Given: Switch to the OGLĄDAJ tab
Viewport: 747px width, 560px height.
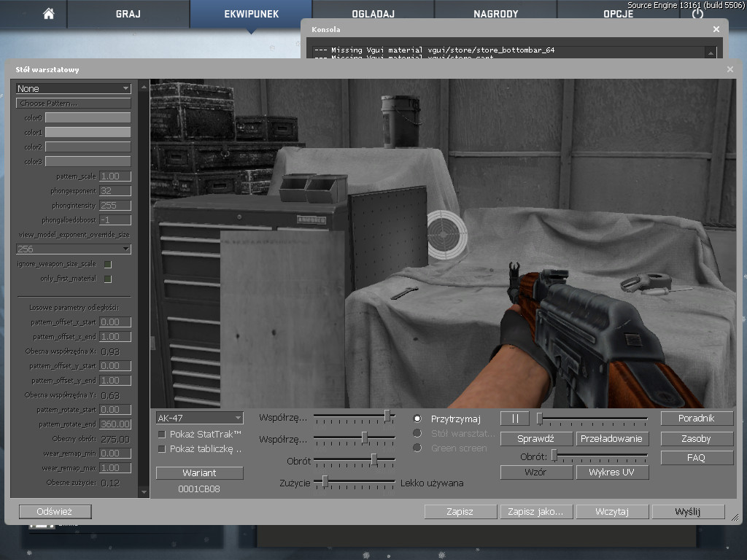Looking at the screenshot, I should (x=373, y=14).
